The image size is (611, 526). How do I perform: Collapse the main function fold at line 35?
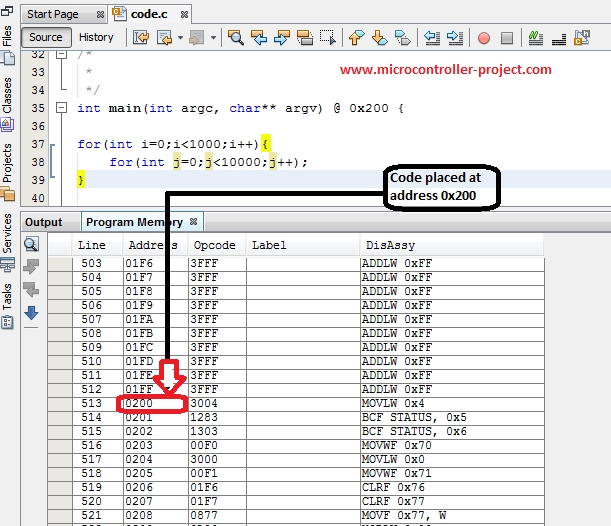coord(61,108)
